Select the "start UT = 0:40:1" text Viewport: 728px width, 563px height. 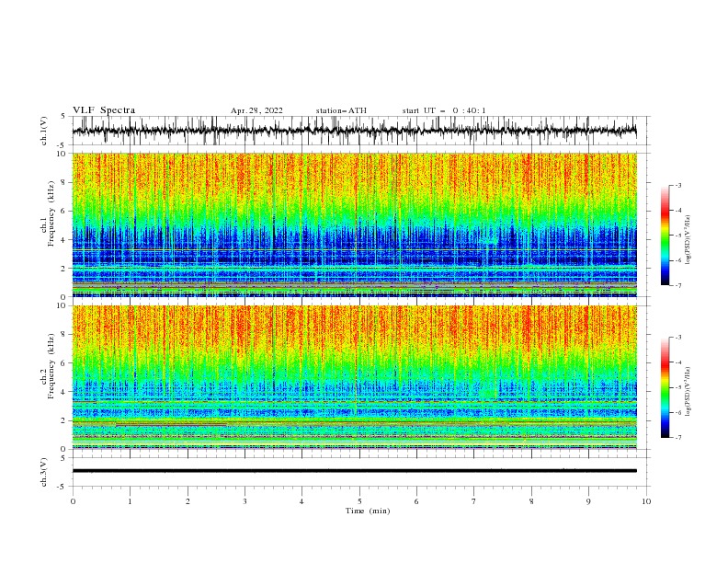coord(444,110)
